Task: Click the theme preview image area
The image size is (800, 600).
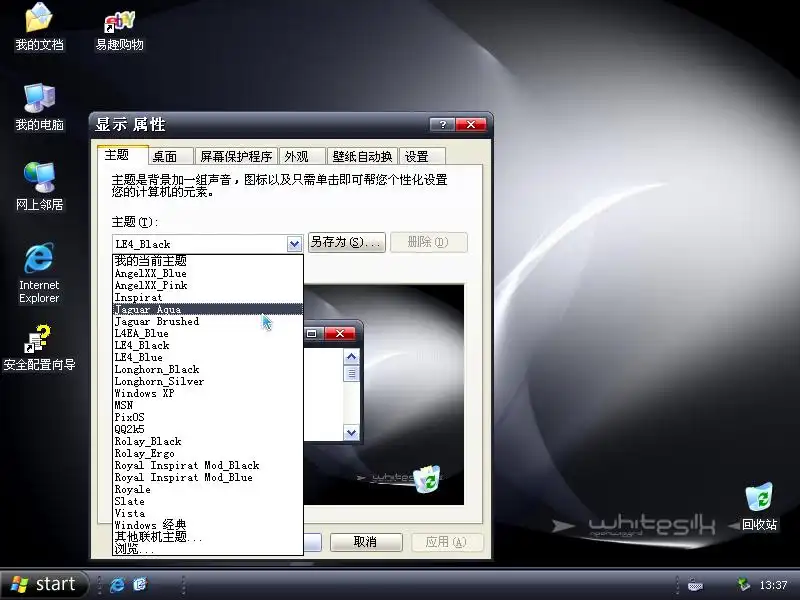Action: (384, 394)
